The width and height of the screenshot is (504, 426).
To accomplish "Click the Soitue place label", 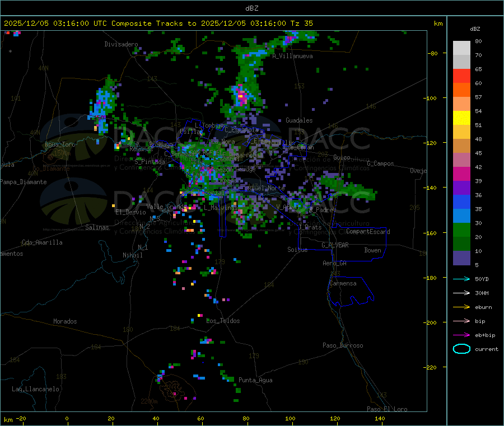I will (x=297, y=250).
